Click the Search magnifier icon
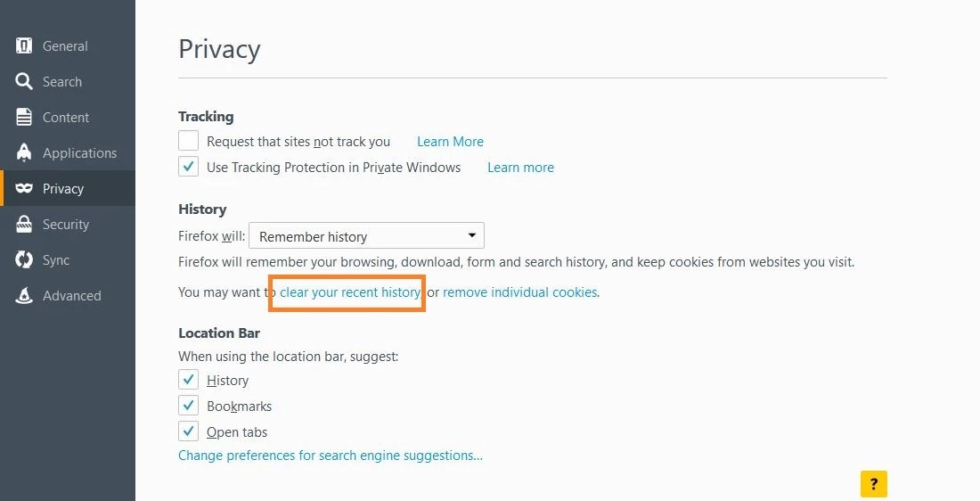Viewport: 980px width, 501px height. pyautogui.click(x=24, y=82)
